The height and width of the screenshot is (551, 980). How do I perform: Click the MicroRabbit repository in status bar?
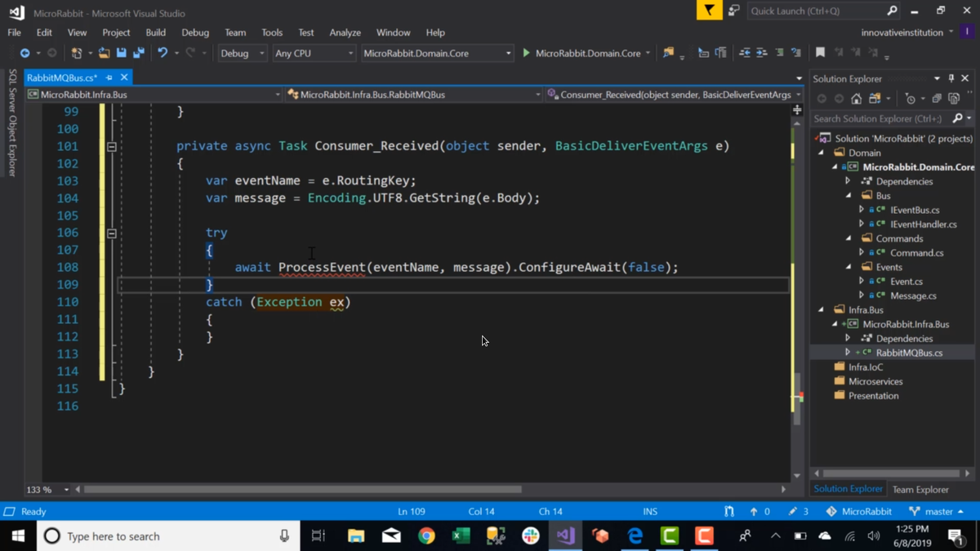point(858,512)
